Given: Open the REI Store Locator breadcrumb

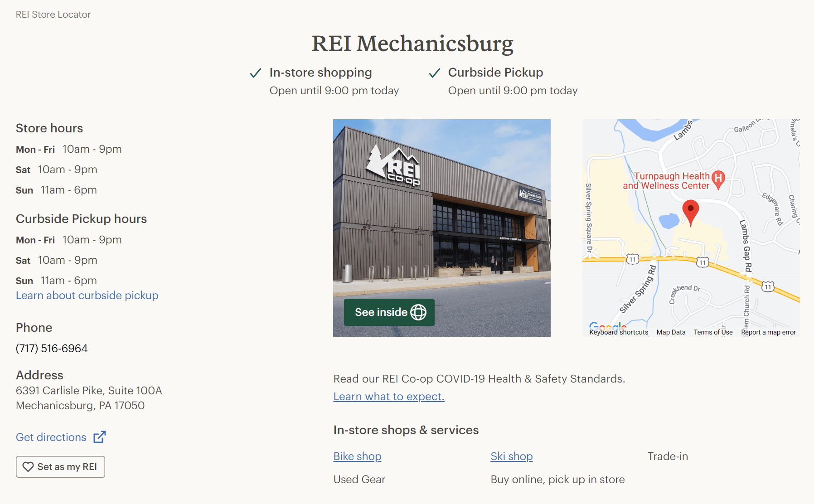Looking at the screenshot, I should click(53, 14).
